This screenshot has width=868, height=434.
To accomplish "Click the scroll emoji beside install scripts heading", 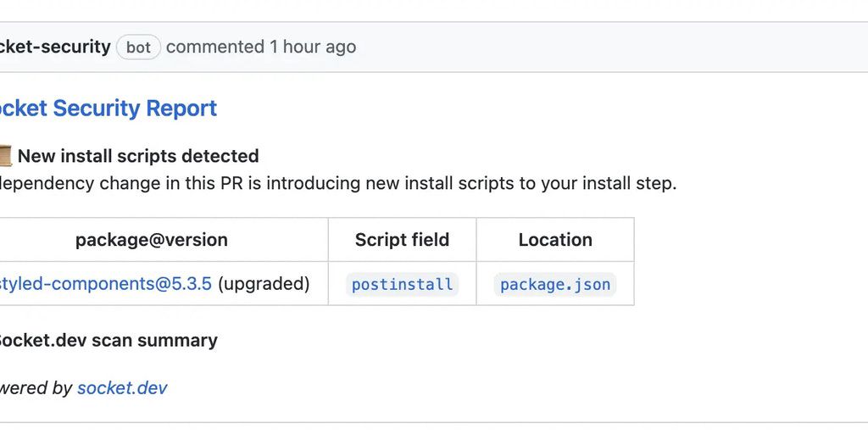I will [x=4, y=156].
